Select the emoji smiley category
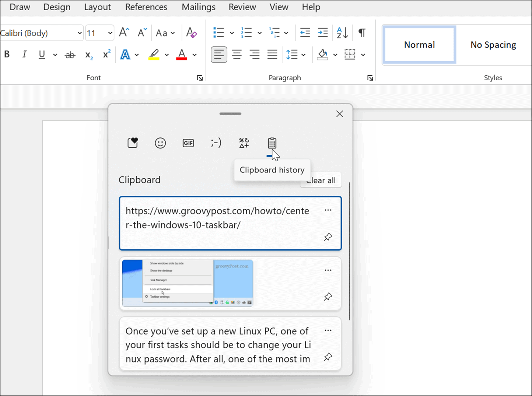This screenshot has width=532, height=396. [x=160, y=143]
